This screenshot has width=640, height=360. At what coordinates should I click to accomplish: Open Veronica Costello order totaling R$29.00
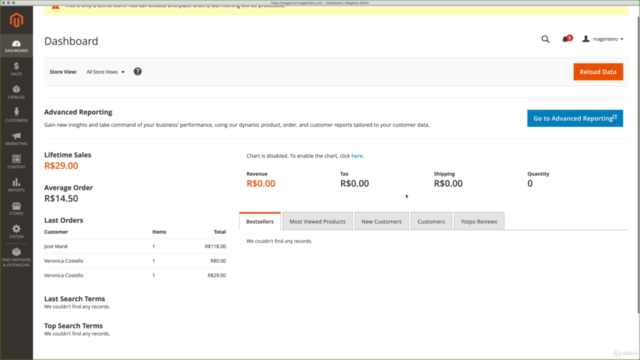[135, 275]
